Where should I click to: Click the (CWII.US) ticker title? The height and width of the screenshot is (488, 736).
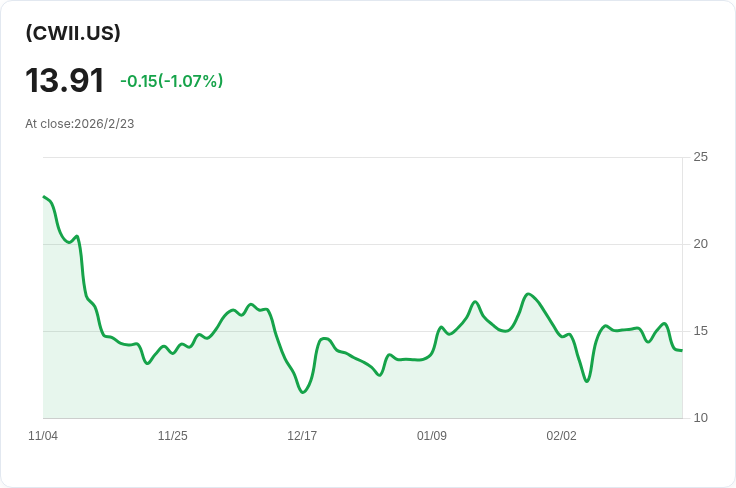pyautogui.click(x=73, y=33)
